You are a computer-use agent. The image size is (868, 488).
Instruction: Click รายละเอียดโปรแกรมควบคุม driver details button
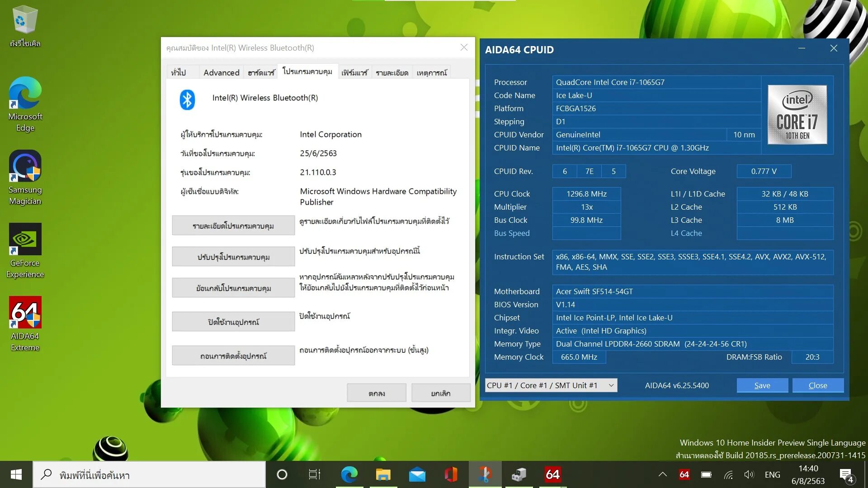(x=233, y=225)
